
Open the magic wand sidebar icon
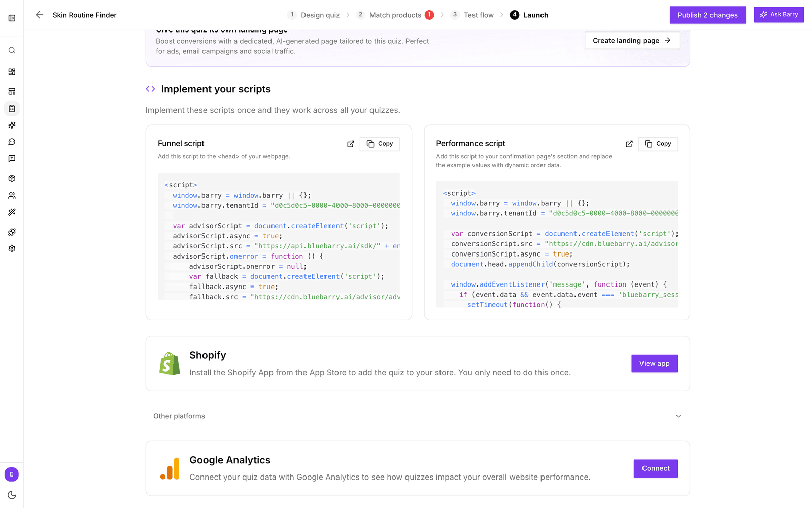tap(12, 212)
